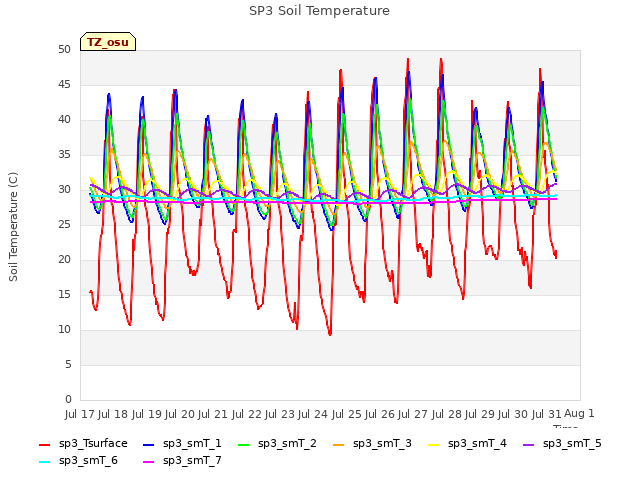Screen dimensions: 640x480
Task: Click the Aug 1 x-axis tick label
Action: click(x=579, y=413)
